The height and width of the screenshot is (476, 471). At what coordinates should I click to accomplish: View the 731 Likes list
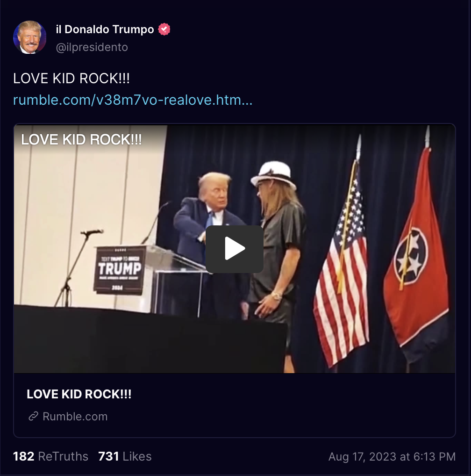(125, 456)
